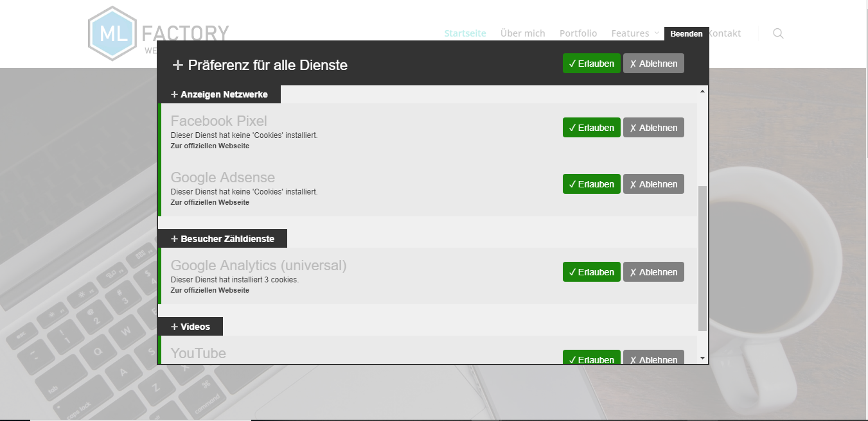Viewport: 868px width, 421px height.
Task: Click the ML Factory hexagon logo
Action: coord(112,33)
